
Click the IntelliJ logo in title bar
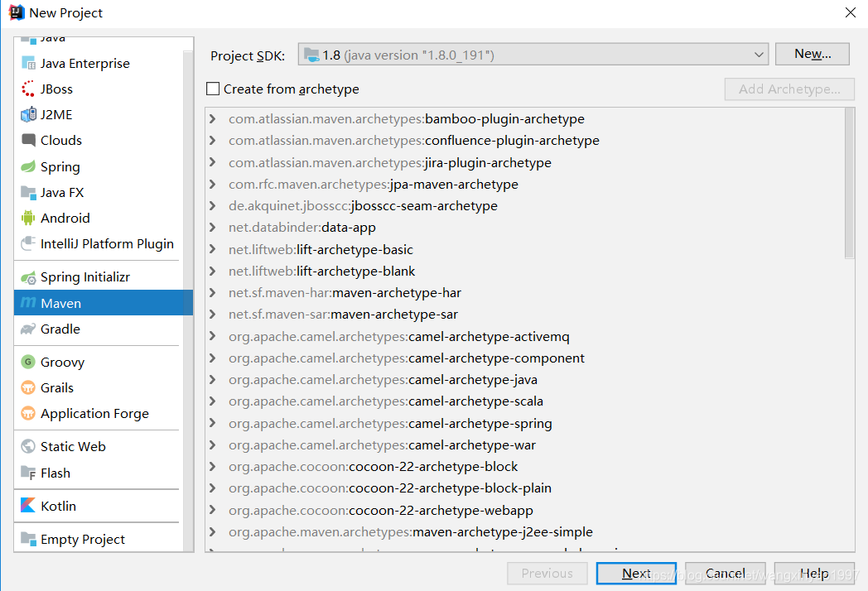17,12
